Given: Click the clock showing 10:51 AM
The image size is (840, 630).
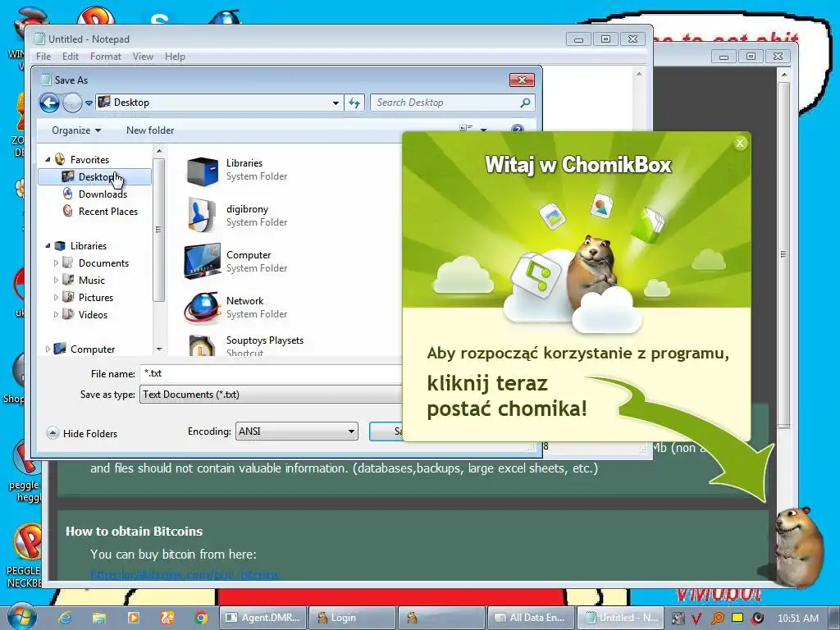Looking at the screenshot, I should pos(797,618).
